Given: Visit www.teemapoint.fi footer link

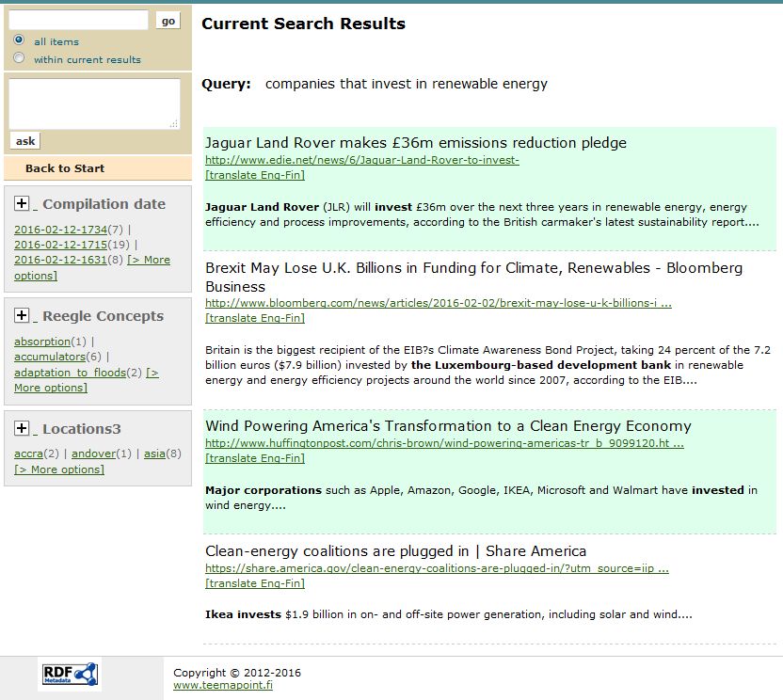Looking at the screenshot, I should (223, 685).
